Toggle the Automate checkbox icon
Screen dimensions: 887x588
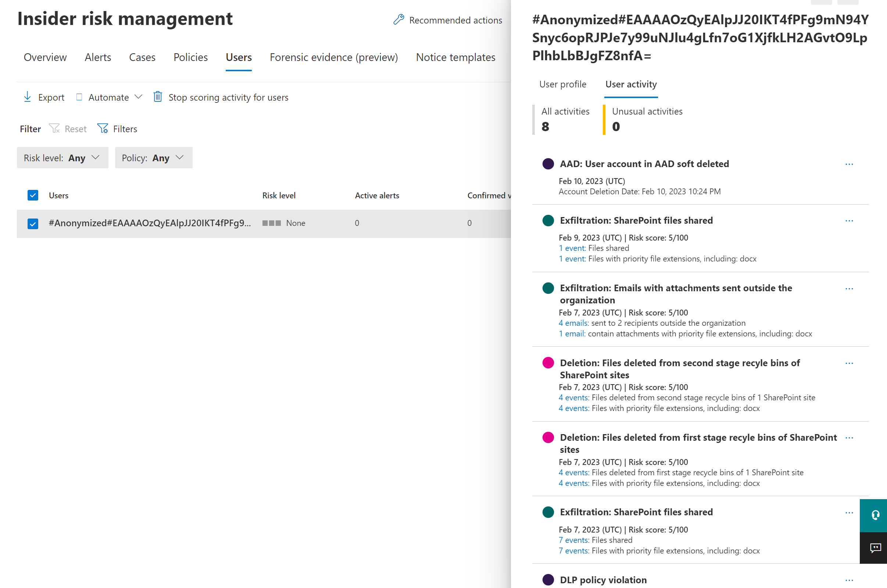coord(79,97)
